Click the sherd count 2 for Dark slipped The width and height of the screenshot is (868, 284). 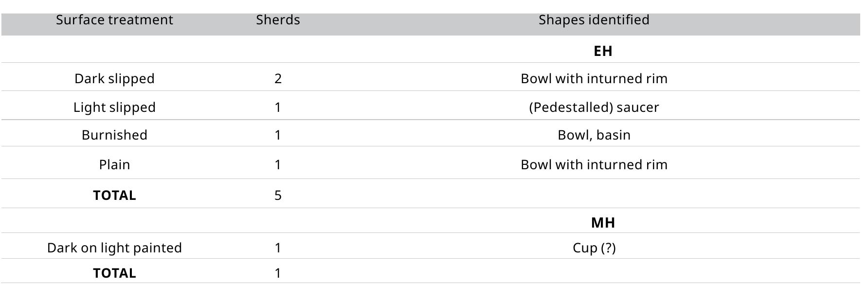[x=278, y=79]
